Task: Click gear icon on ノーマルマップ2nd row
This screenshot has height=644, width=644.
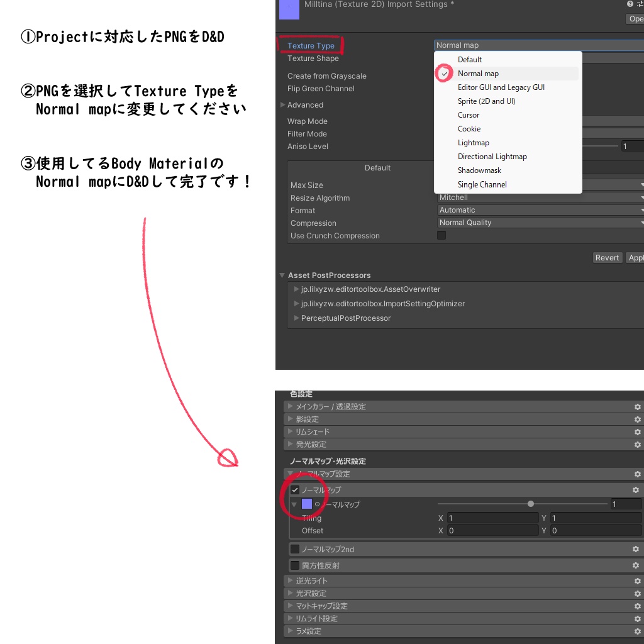Action: coord(635,549)
